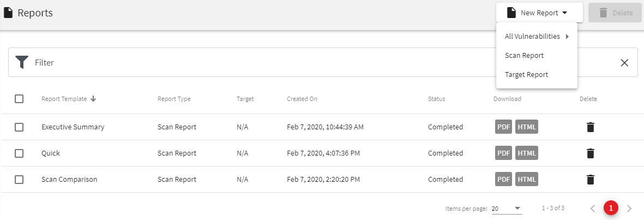Go to the next page arrow

click(629, 208)
